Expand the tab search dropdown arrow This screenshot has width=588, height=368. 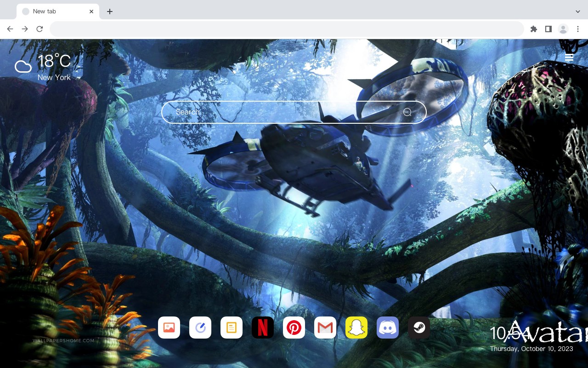578,11
